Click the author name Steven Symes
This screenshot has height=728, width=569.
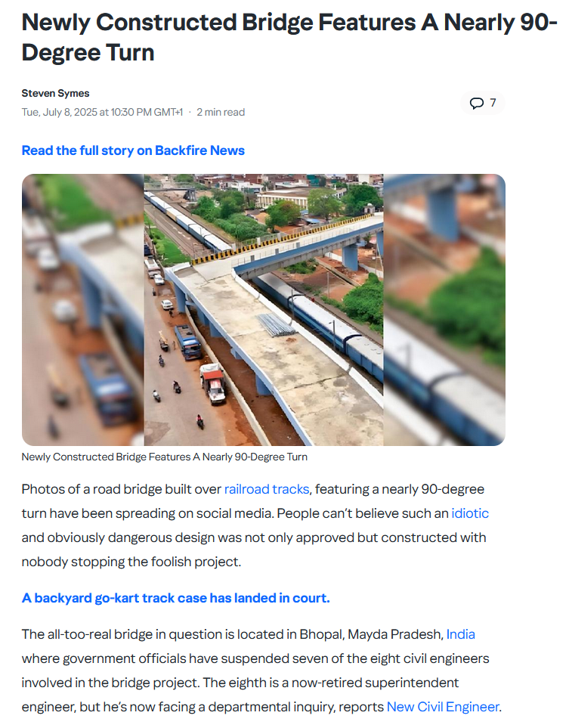click(x=55, y=93)
